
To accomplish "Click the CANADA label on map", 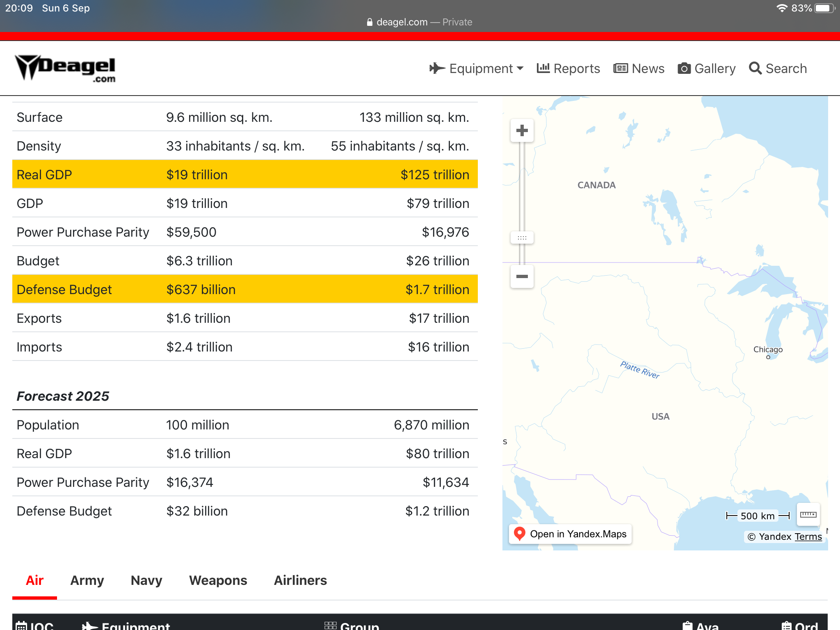I will [x=596, y=185].
